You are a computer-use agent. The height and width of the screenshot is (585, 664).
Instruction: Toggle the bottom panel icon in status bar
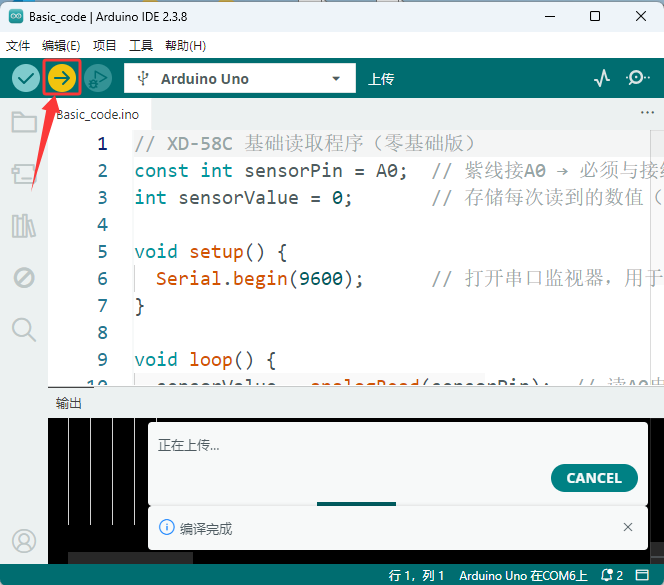642,575
